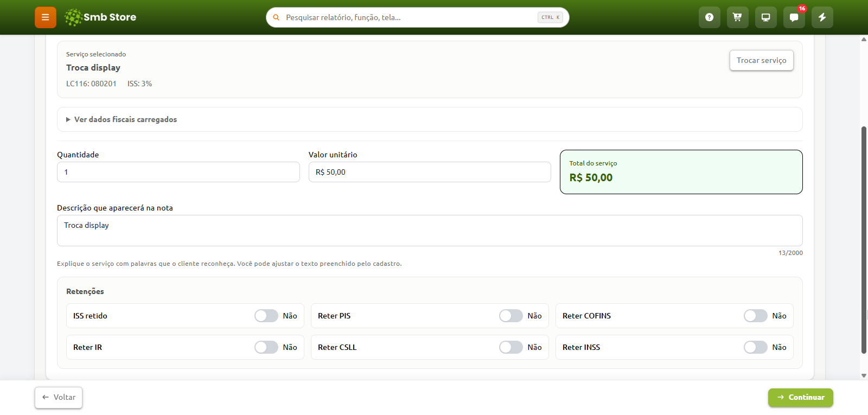Toggle the ISS retido switch

tap(266, 316)
